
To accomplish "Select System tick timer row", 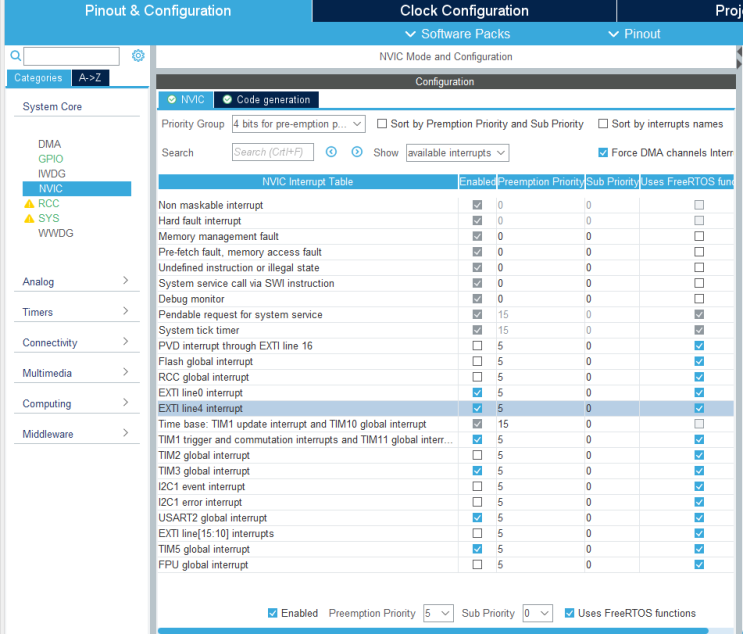I will [446, 330].
